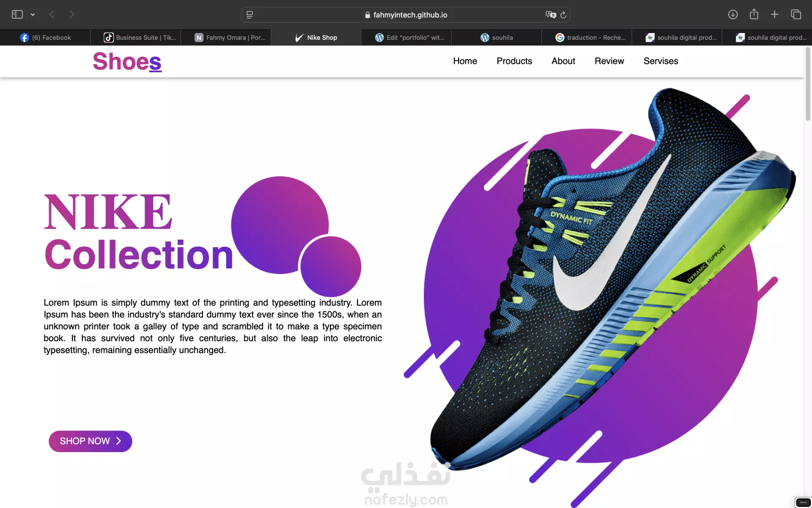Click the Collection heading text
Screen dimensions: 812x508
click(139, 255)
